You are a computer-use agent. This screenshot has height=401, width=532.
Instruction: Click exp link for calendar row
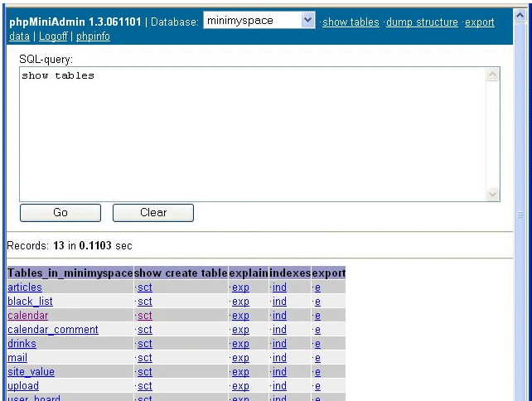pos(240,316)
